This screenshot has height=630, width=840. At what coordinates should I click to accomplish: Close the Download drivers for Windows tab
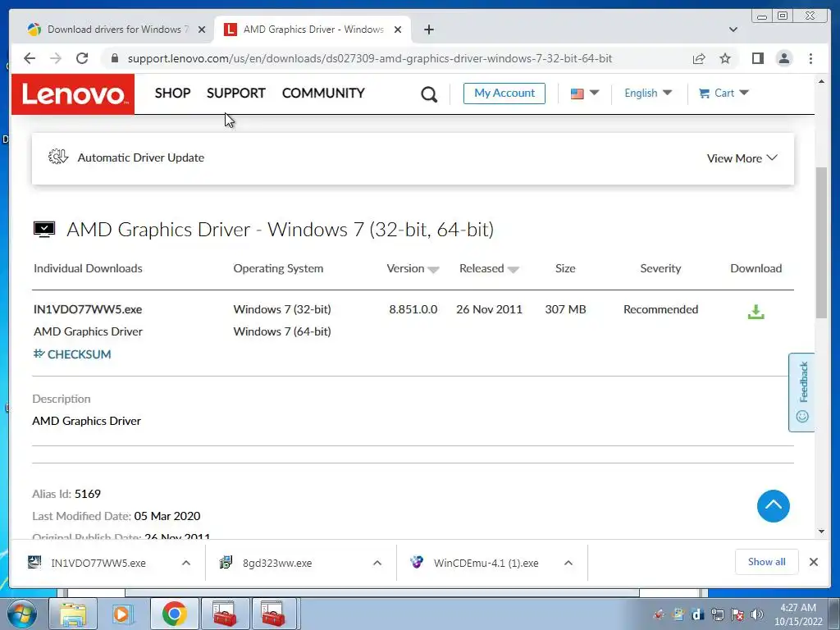tap(202, 30)
